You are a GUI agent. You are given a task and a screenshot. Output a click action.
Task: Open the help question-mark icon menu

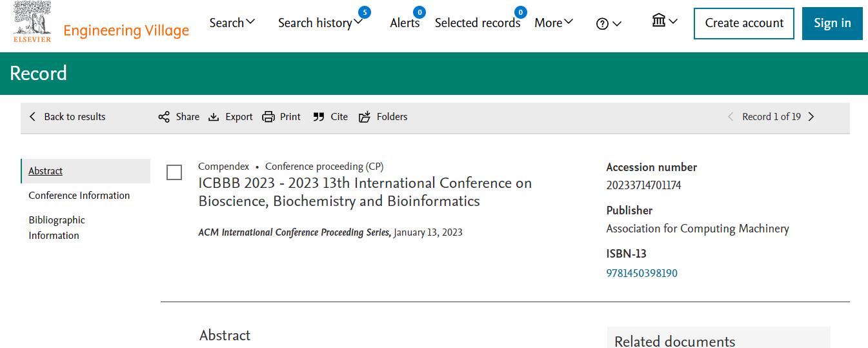609,24
